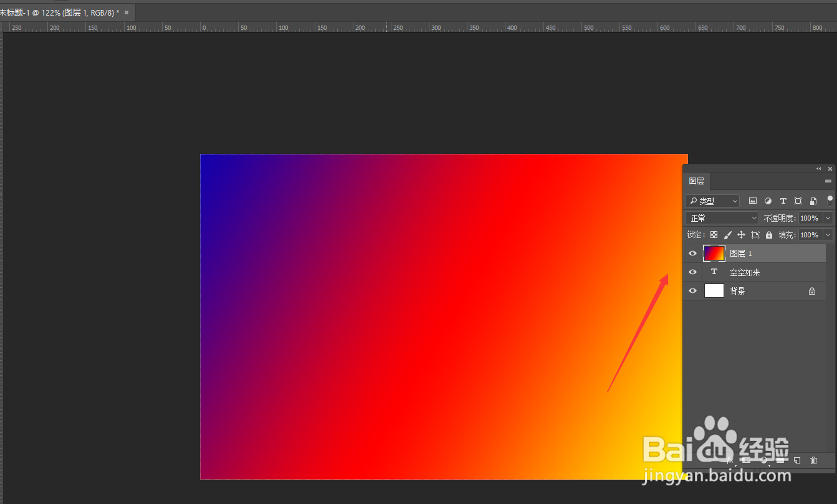Open the 填充 fill slider arrow
The width and height of the screenshot is (837, 504).
coord(828,235)
